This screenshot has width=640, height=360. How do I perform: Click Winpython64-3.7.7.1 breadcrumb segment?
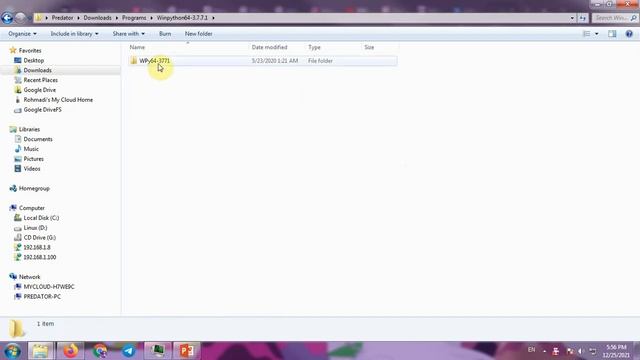182,18
